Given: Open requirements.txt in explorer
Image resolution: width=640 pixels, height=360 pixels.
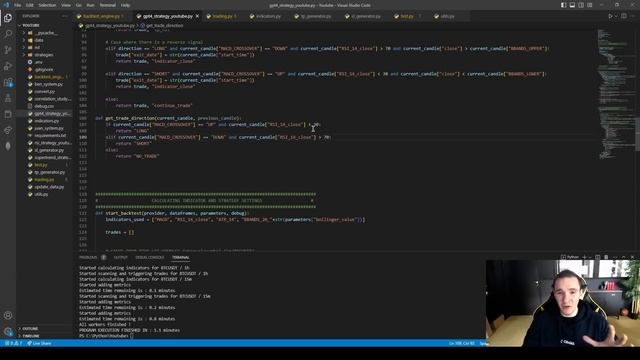Looking at the screenshot, I should [x=50, y=136].
